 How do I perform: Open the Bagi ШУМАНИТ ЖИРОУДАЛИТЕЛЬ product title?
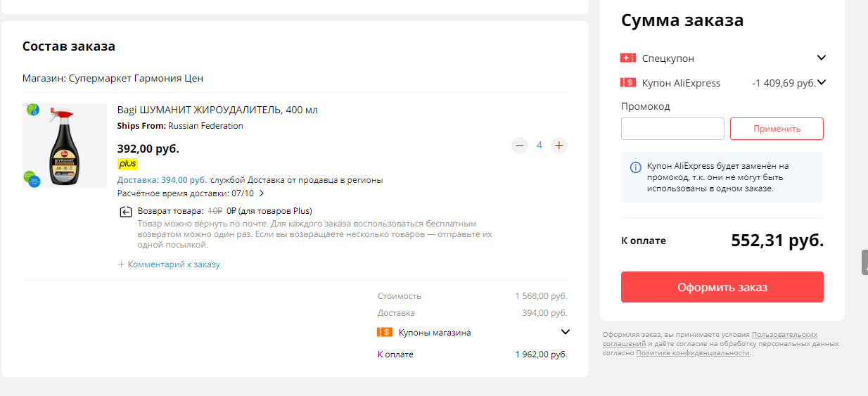click(217, 110)
